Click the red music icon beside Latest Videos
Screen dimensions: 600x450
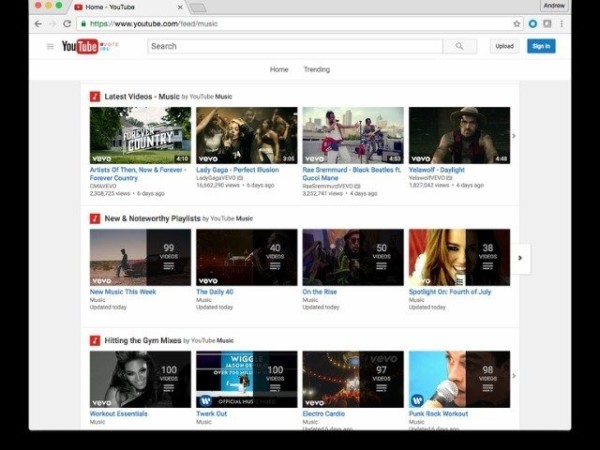(x=95, y=96)
